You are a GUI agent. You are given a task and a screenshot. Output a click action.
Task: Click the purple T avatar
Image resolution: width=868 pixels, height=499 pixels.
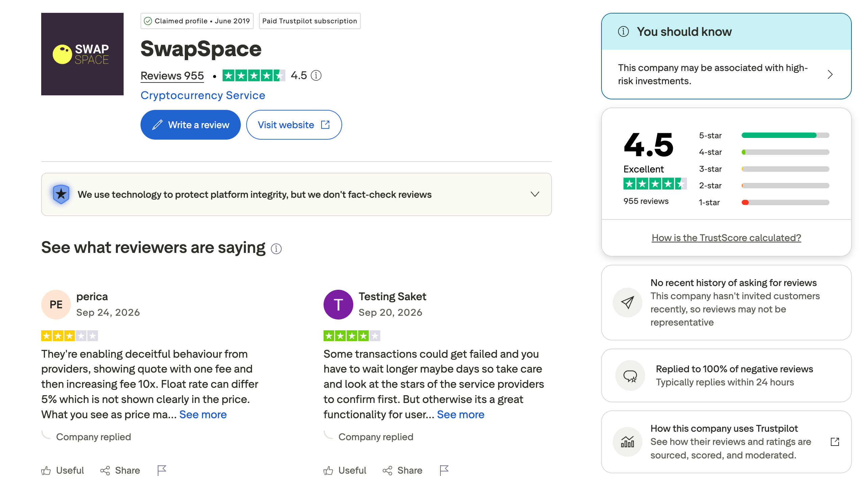pyautogui.click(x=338, y=304)
